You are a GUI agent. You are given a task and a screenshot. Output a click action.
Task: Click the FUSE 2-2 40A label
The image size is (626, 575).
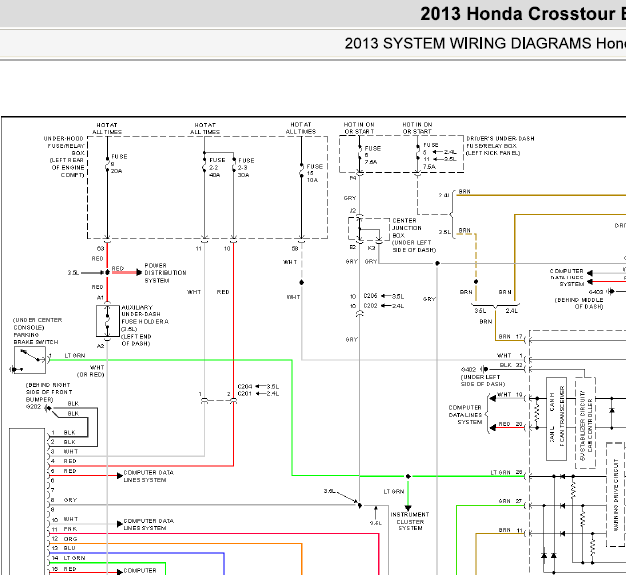pyautogui.click(x=217, y=167)
